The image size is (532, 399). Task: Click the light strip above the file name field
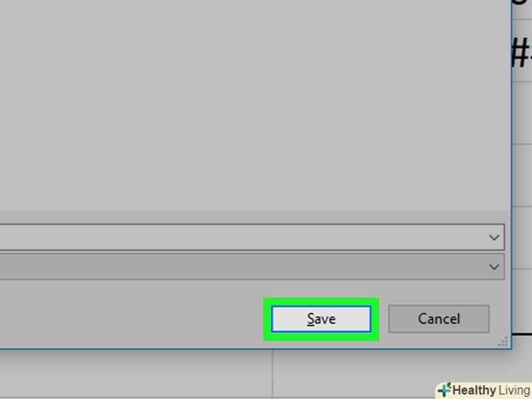point(255,216)
